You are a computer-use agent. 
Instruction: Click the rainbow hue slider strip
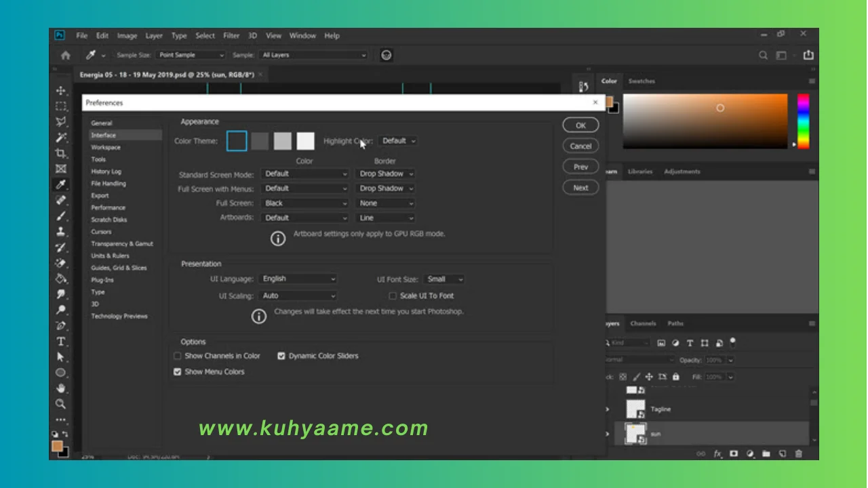click(x=803, y=121)
